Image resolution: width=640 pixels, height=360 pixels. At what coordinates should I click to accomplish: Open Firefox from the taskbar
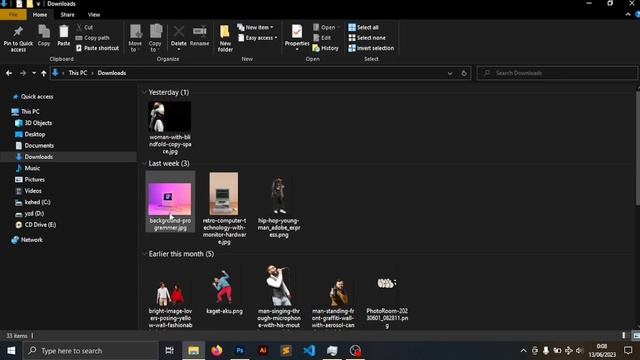217,351
